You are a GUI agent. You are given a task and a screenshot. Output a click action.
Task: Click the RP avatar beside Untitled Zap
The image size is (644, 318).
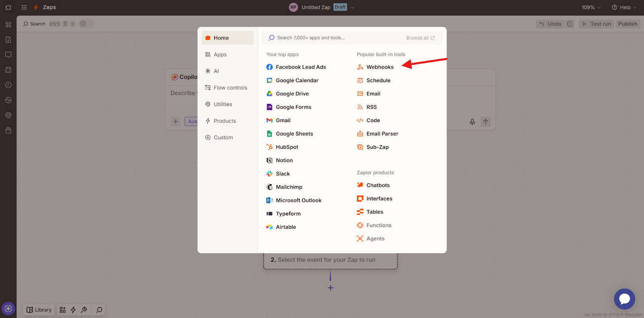click(x=293, y=7)
